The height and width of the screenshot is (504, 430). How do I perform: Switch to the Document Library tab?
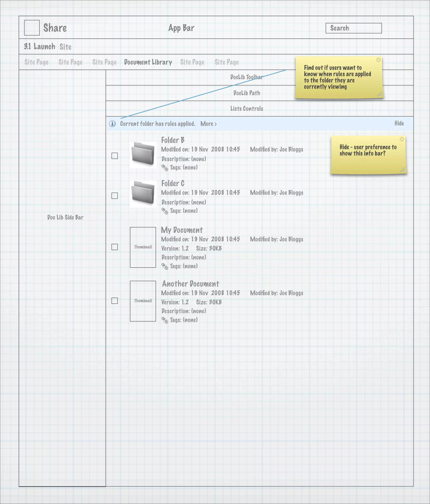click(148, 62)
